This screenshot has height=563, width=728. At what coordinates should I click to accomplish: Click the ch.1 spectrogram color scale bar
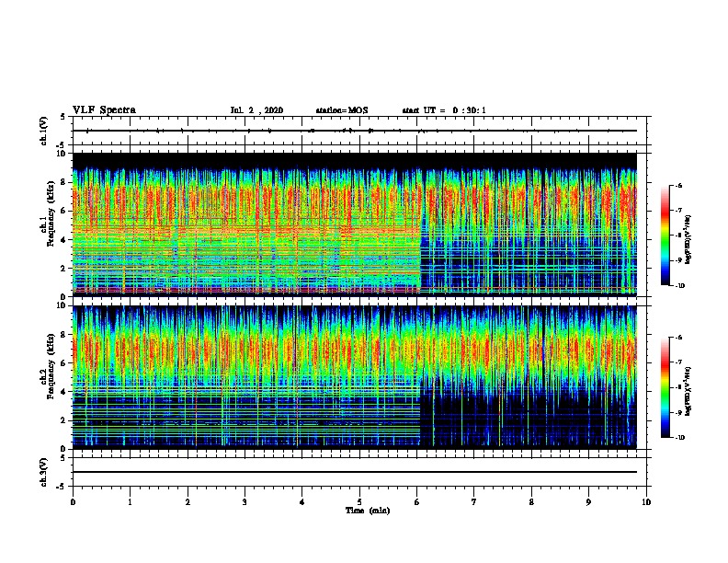pyautogui.click(x=665, y=236)
